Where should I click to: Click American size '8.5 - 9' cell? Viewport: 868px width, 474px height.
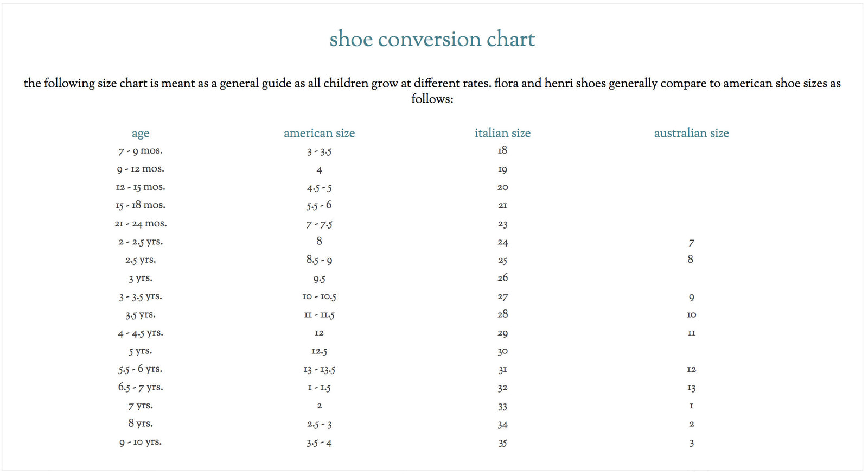(319, 260)
